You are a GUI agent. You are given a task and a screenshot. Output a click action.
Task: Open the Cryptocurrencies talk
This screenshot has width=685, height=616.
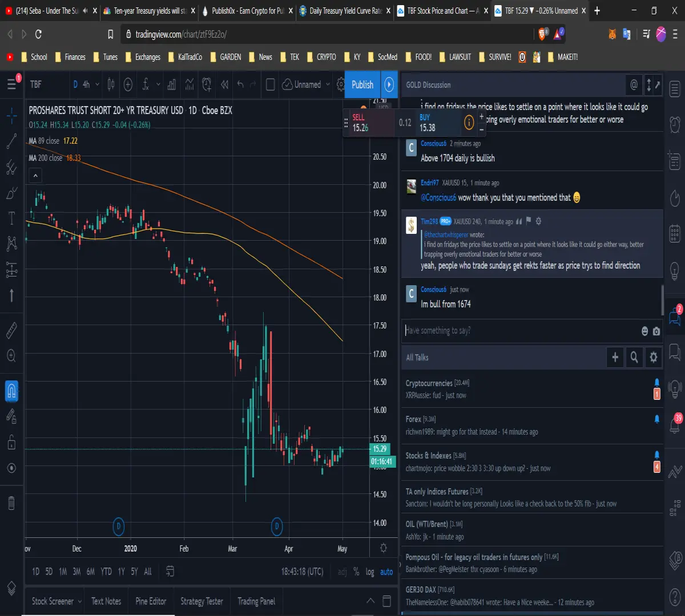(532, 389)
